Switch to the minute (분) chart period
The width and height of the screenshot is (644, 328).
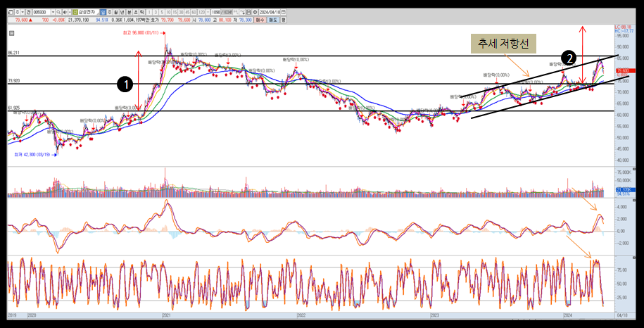129,12
